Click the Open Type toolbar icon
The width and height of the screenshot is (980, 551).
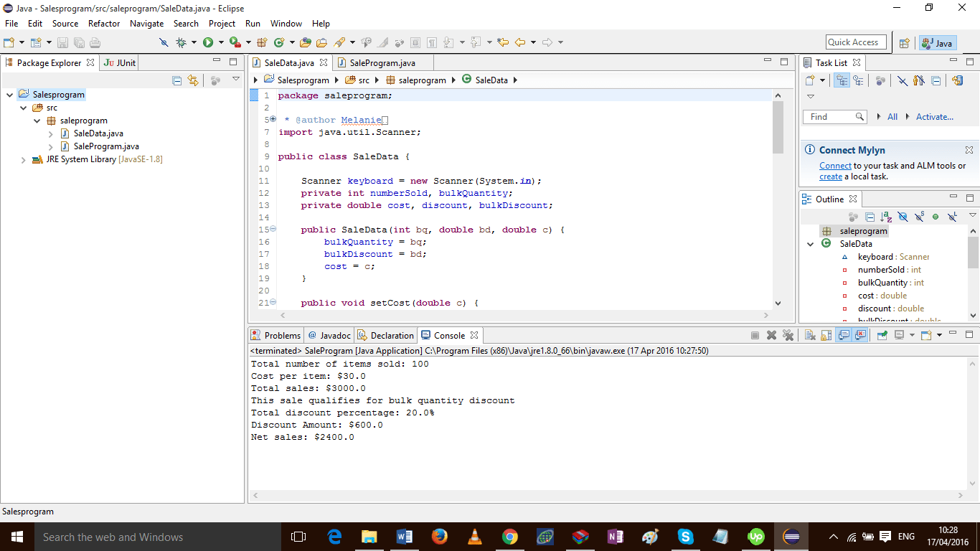(306, 43)
